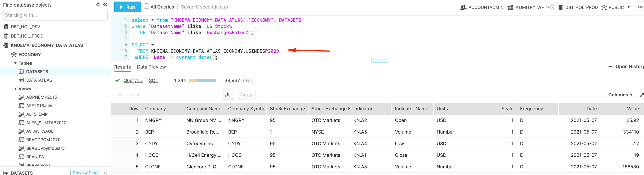Grab the editor results pane divider handle
644x175 pixels.
point(380,61)
